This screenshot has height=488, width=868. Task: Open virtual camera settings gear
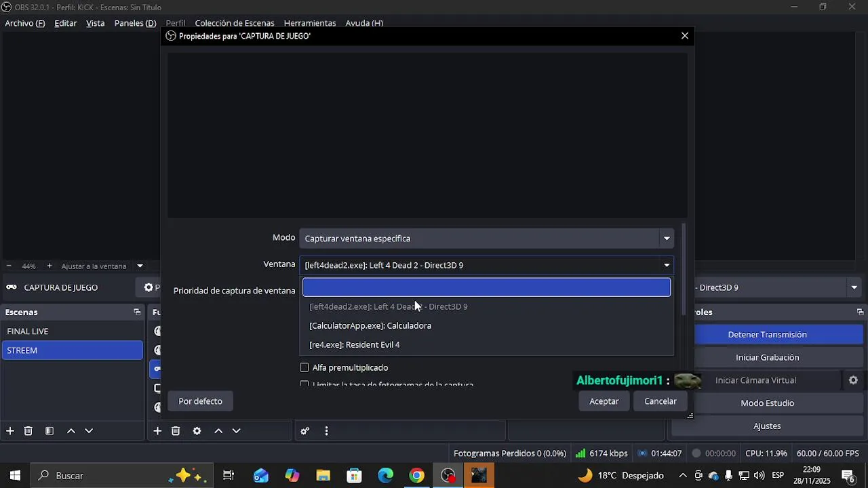(853, 380)
